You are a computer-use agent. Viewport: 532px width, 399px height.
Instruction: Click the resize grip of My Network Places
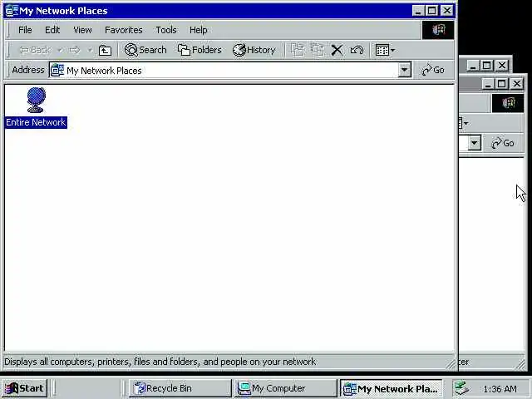[451, 365]
